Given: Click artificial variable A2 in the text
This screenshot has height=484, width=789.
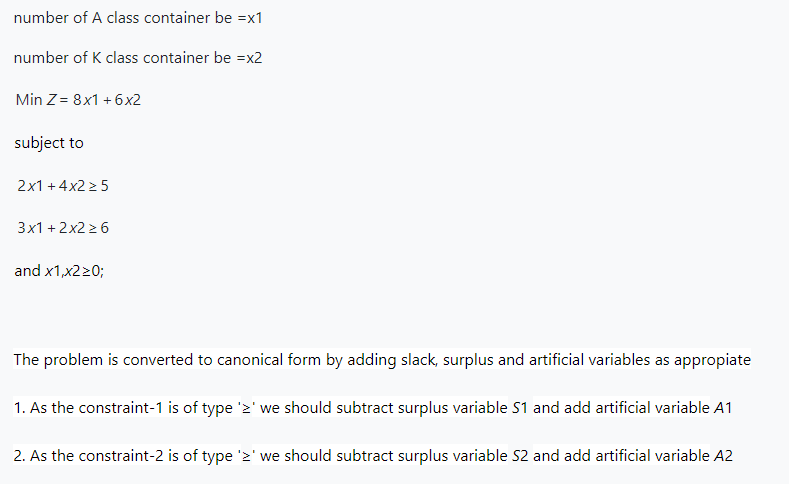Looking at the screenshot, I should point(724,456).
